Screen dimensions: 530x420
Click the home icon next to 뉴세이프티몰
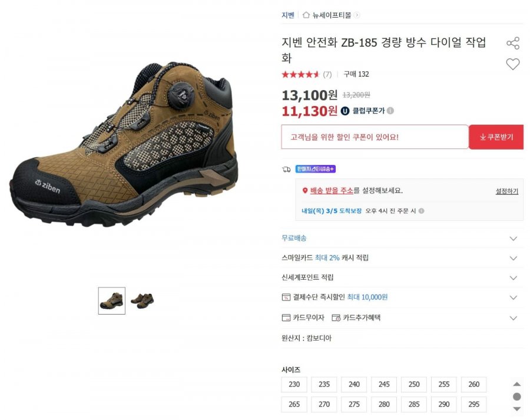pos(306,15)
